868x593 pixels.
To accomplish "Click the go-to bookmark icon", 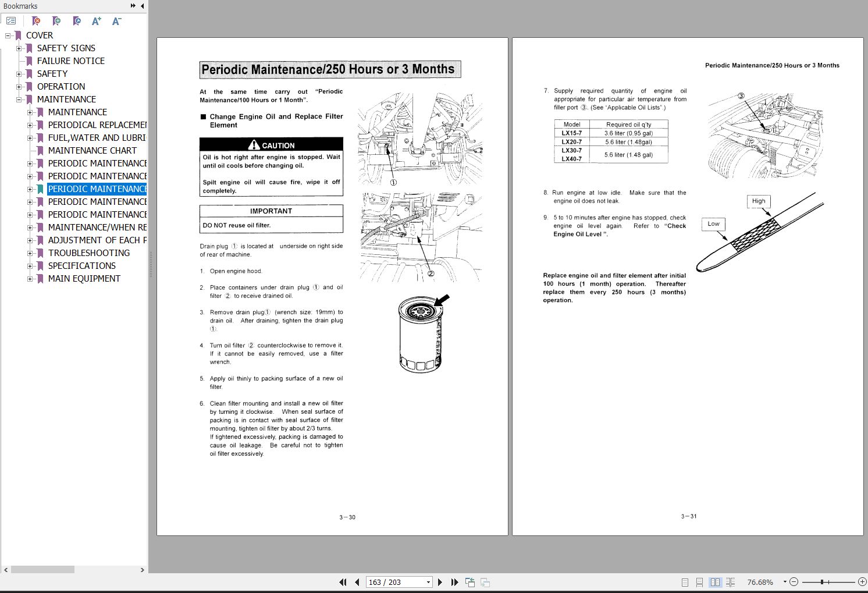I will 76,21.
